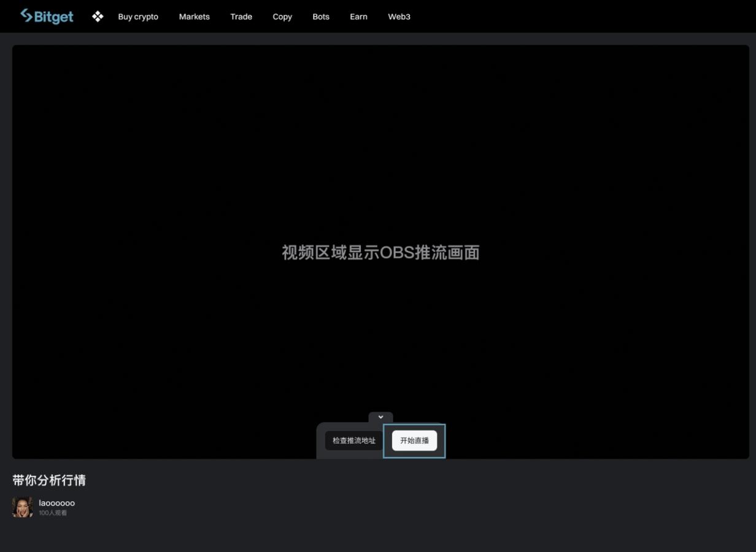Open the Copy trading section
The height and width of the screenshot is (552, 756).
point(282,17)
